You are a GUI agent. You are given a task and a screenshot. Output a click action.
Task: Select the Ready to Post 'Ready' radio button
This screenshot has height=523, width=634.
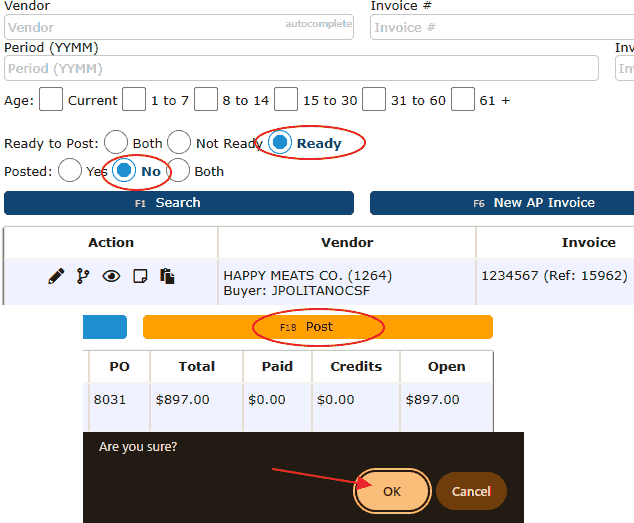pyautogui.click(x=281, y=143)
